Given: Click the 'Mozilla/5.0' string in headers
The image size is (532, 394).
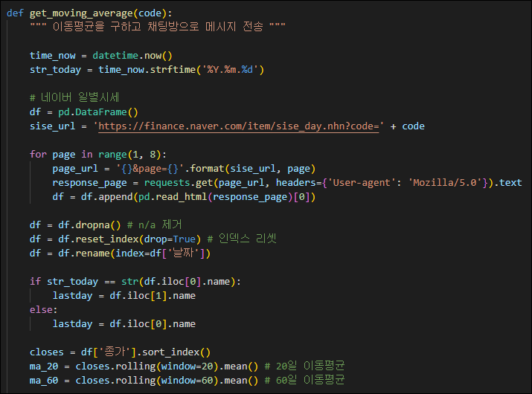Looking at the screenshot, I should [445, 183].
